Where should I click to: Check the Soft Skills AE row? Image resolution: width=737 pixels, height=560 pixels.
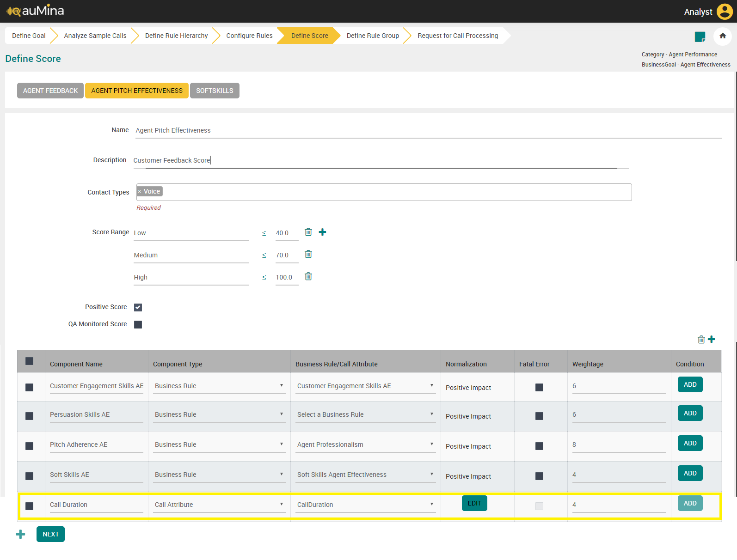(30, 476)
